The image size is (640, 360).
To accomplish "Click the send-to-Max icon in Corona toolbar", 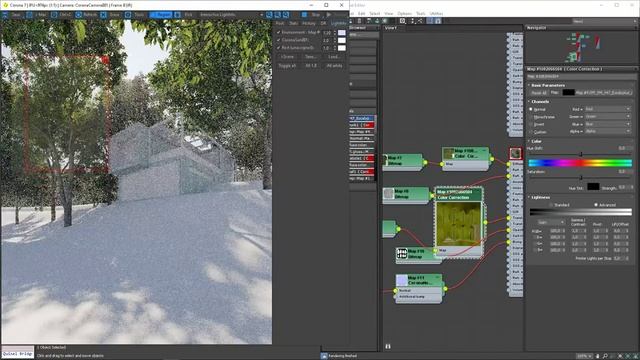I will tap(29, 15).
